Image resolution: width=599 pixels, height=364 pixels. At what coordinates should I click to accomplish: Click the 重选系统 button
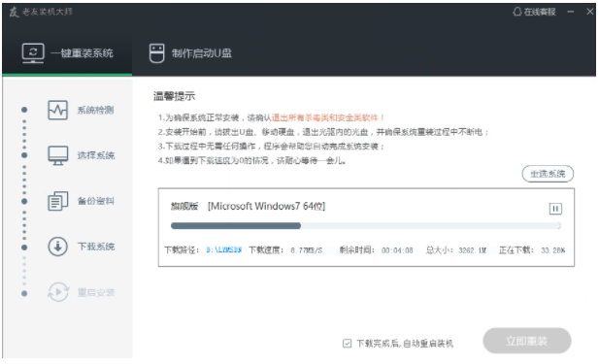[548, 174]
